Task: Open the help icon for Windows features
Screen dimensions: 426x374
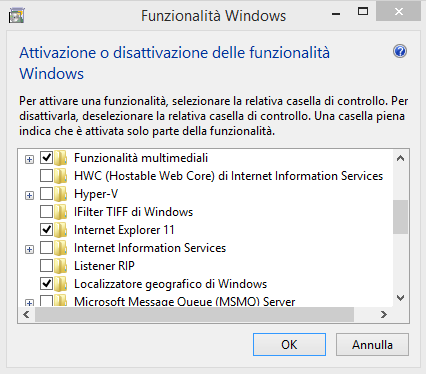Action: (x=400, y=51)
